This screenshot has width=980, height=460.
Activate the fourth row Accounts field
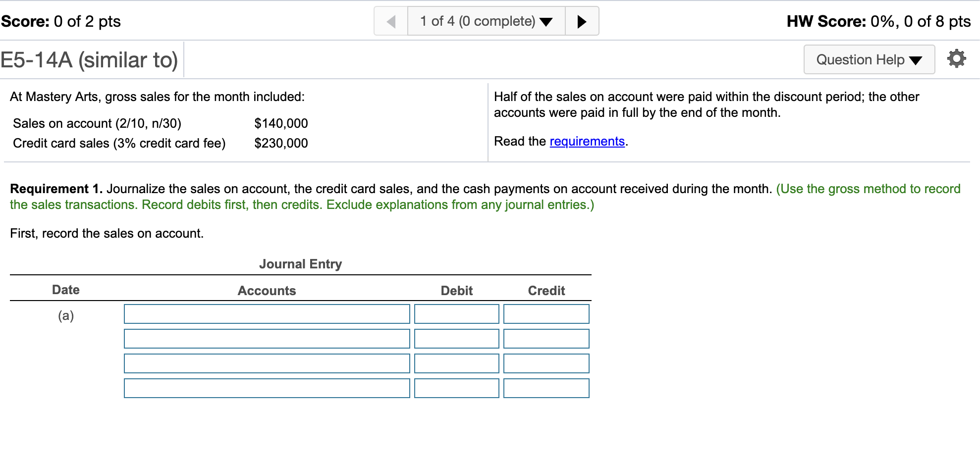tap(267, 388)
